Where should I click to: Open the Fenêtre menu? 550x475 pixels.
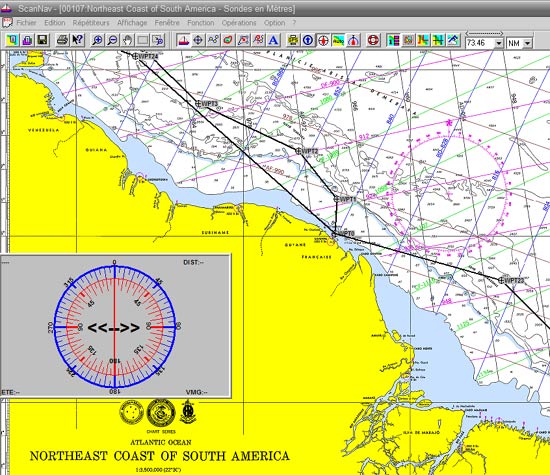tap(167, 23)
